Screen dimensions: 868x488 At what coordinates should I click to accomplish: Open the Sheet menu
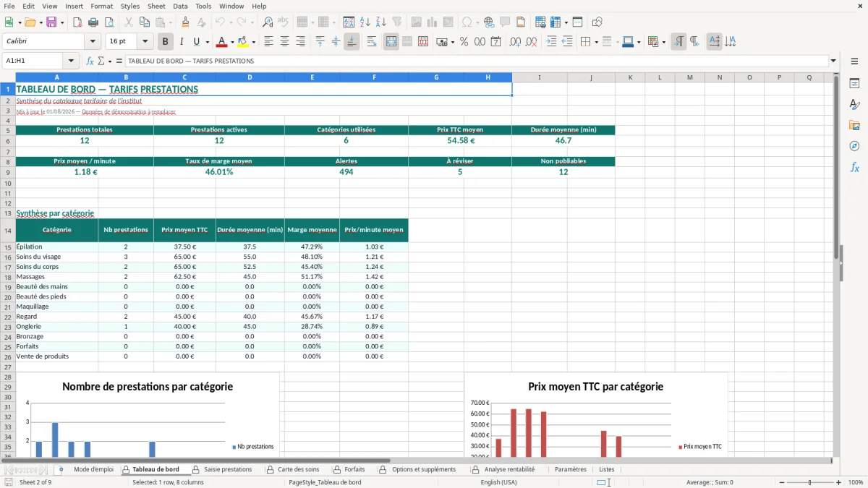[156, 6]
